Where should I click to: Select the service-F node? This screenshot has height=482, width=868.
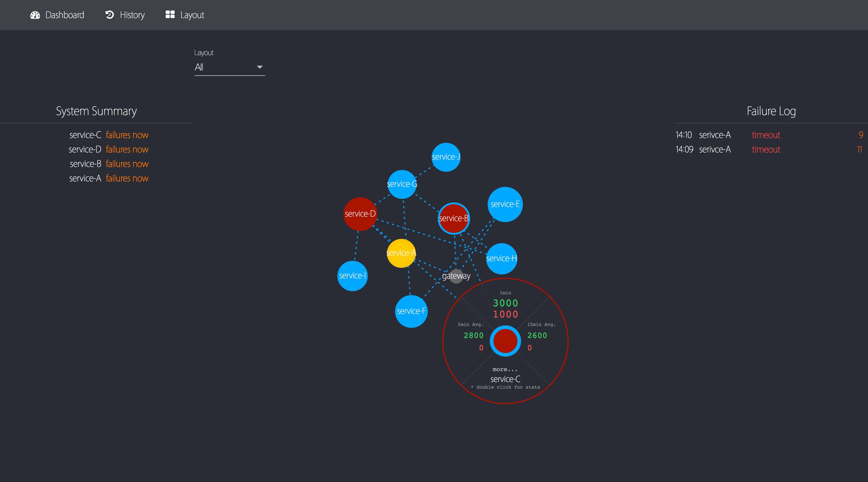click(x=411, y=311)
